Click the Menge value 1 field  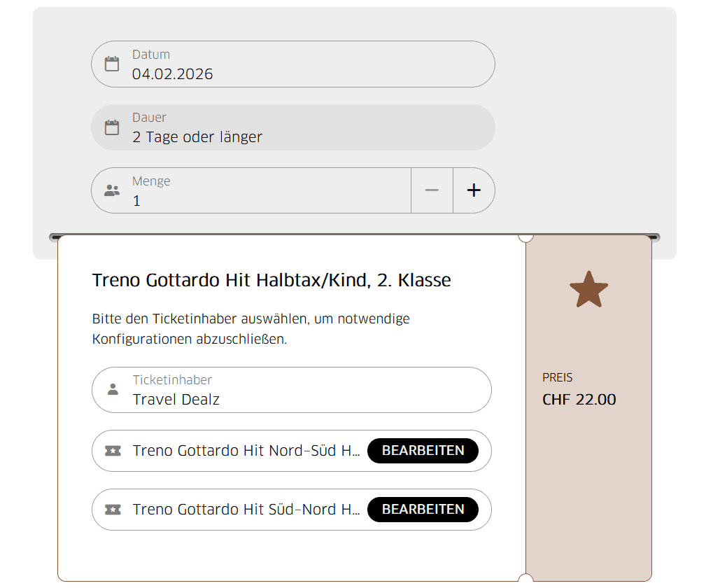point(266,200)
